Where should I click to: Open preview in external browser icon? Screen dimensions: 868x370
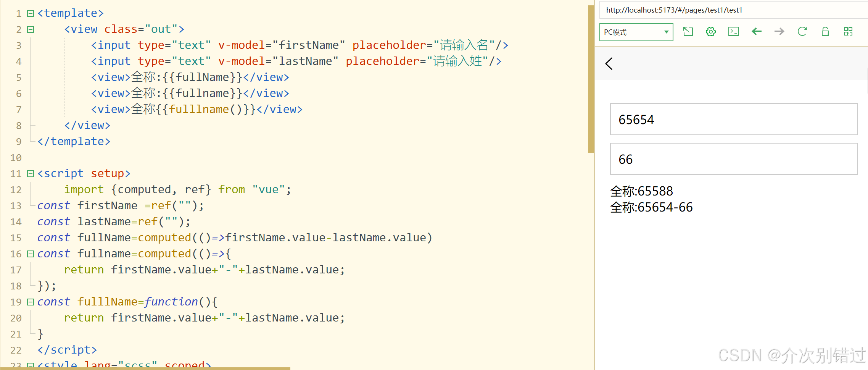(x=688, y=31)
